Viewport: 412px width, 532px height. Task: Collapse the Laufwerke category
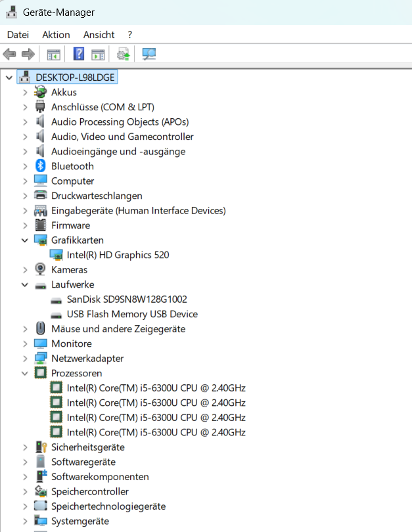[x=25, y=284]
